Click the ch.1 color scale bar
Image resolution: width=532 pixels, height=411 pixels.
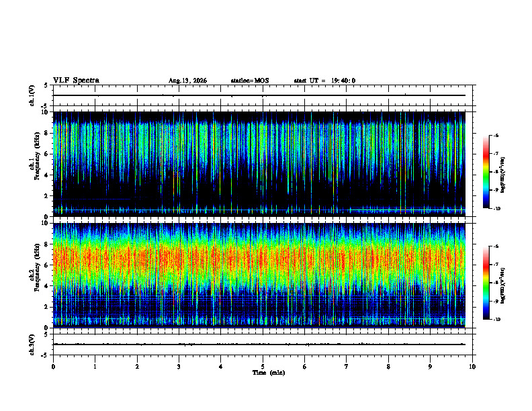pos(486,172)
